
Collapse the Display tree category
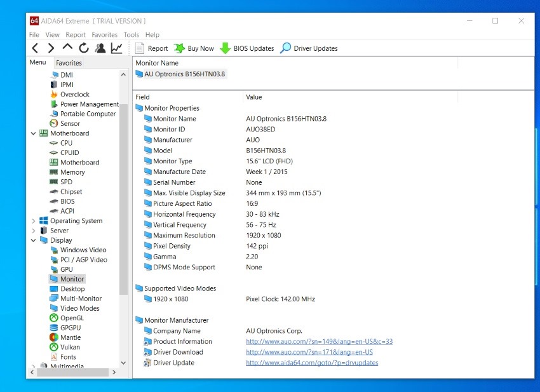pos(34,240)
